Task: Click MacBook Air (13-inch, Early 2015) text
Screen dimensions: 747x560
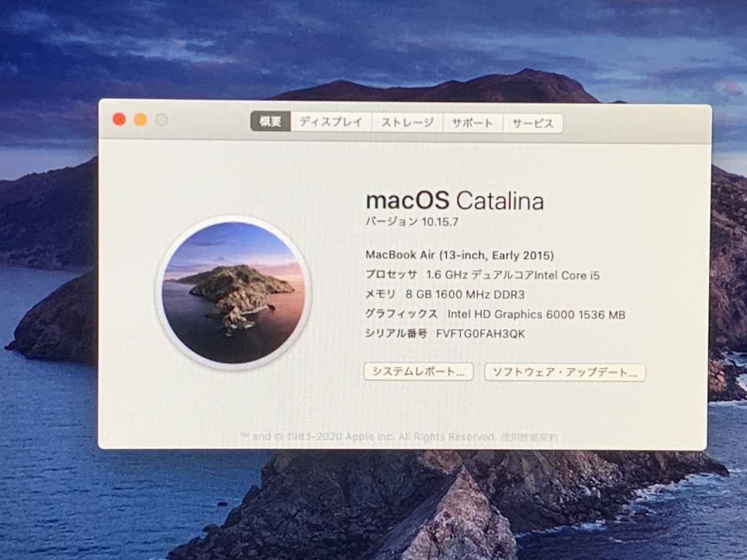Action: [x=459, y=254]
